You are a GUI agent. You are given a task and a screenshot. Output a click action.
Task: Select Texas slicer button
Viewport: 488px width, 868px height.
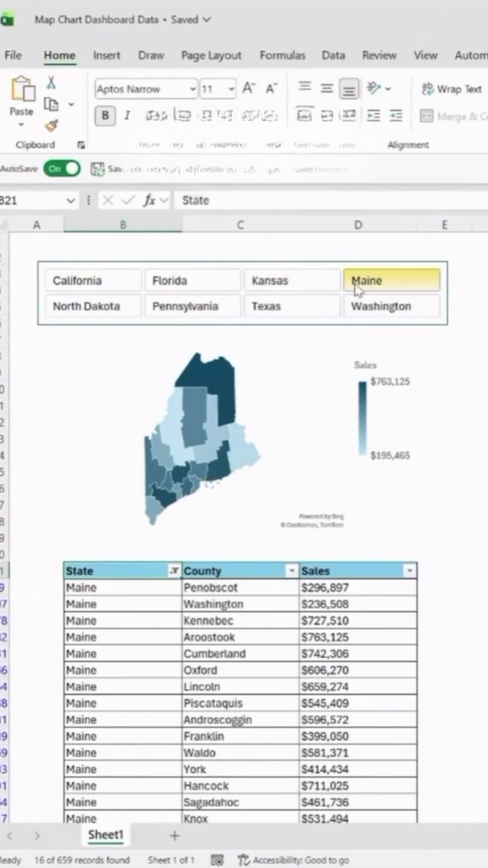point(292,306)
